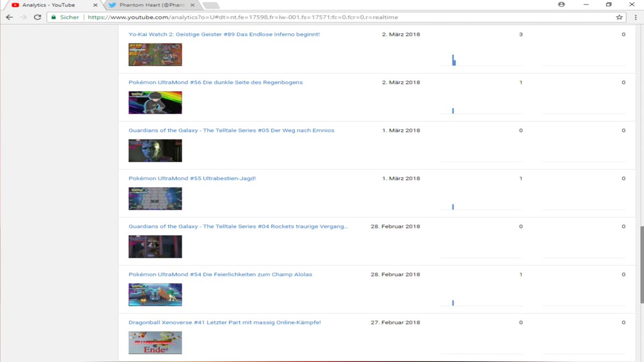Open the Chrome three-dot menu
The image size is (644, 362).
pos(635,17)
